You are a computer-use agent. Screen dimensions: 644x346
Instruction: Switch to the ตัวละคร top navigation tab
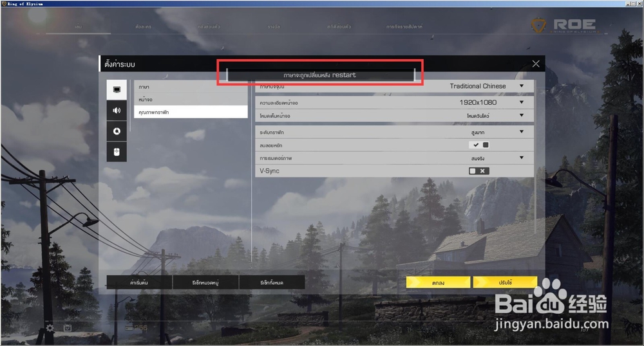point(144,26)
